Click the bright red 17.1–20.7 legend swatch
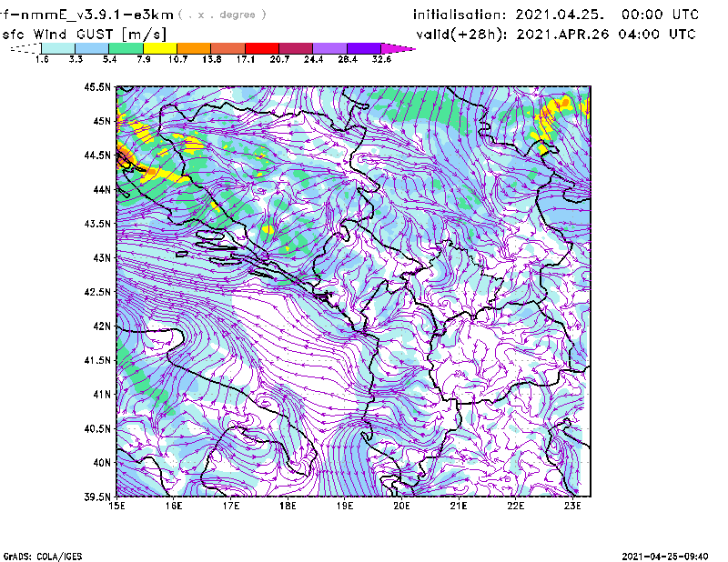 (x=262, y=48)
